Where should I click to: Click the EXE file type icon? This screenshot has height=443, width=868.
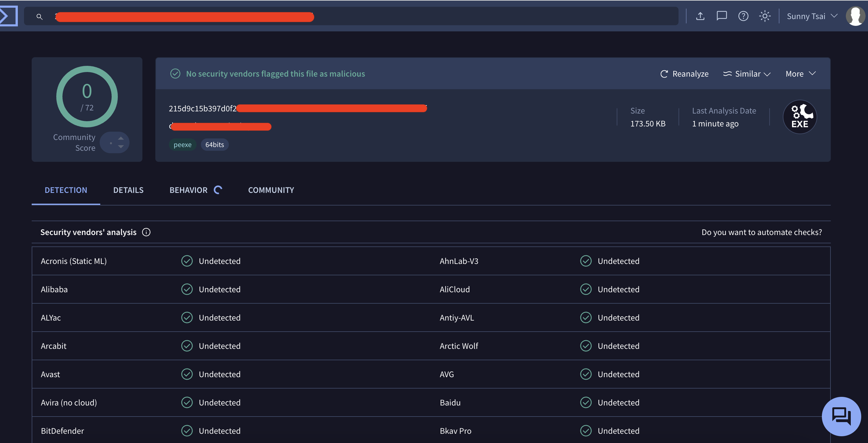point(800,117)
